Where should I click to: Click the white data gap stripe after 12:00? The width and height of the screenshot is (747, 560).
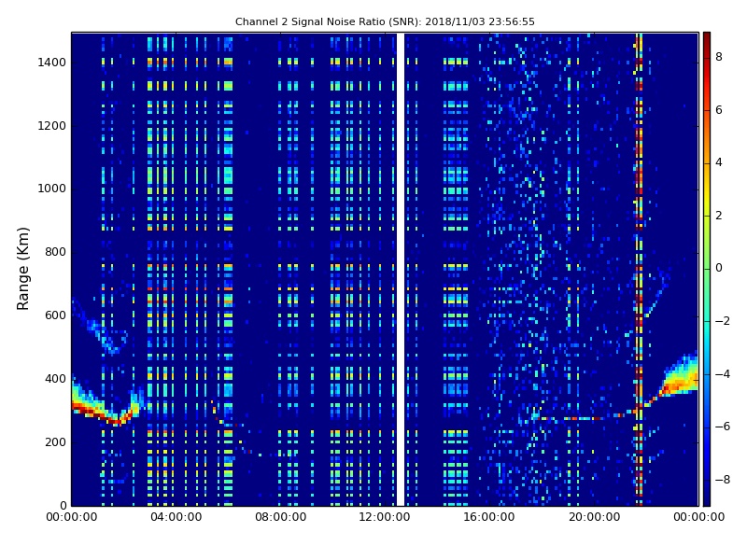pos(401,269)
